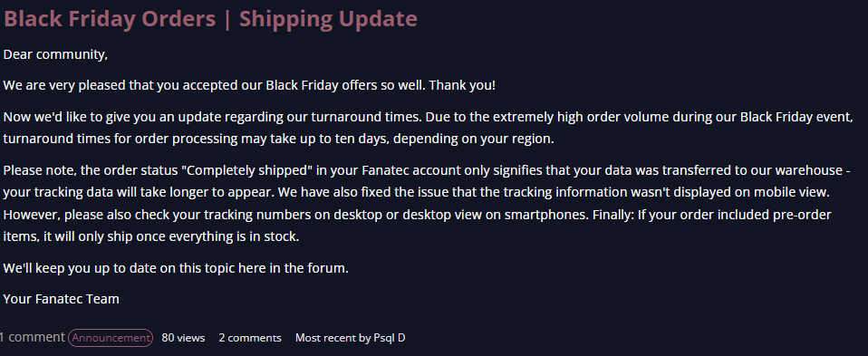Click the words Black Friday event in the post
This screenshot has height=356, width=868.
click(796, 118)
